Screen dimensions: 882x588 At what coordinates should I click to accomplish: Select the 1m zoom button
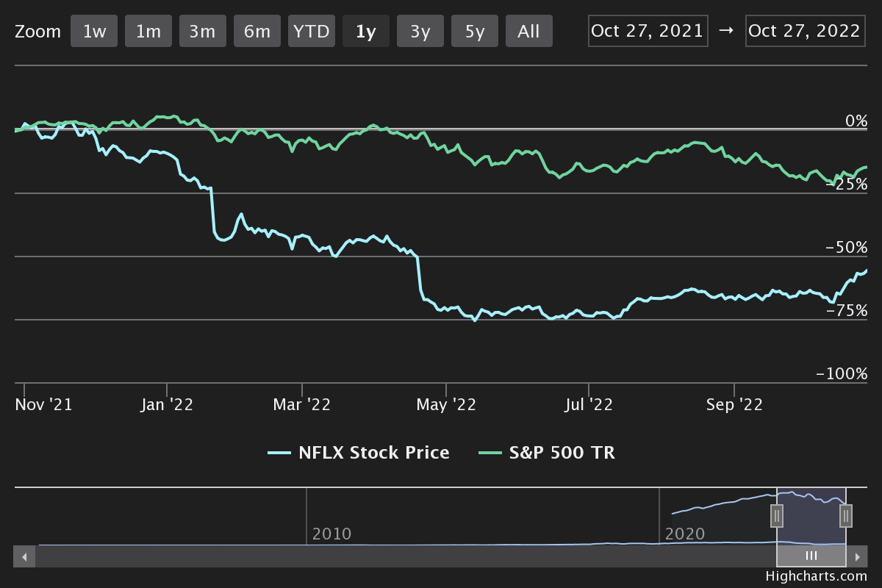(148, 32)
